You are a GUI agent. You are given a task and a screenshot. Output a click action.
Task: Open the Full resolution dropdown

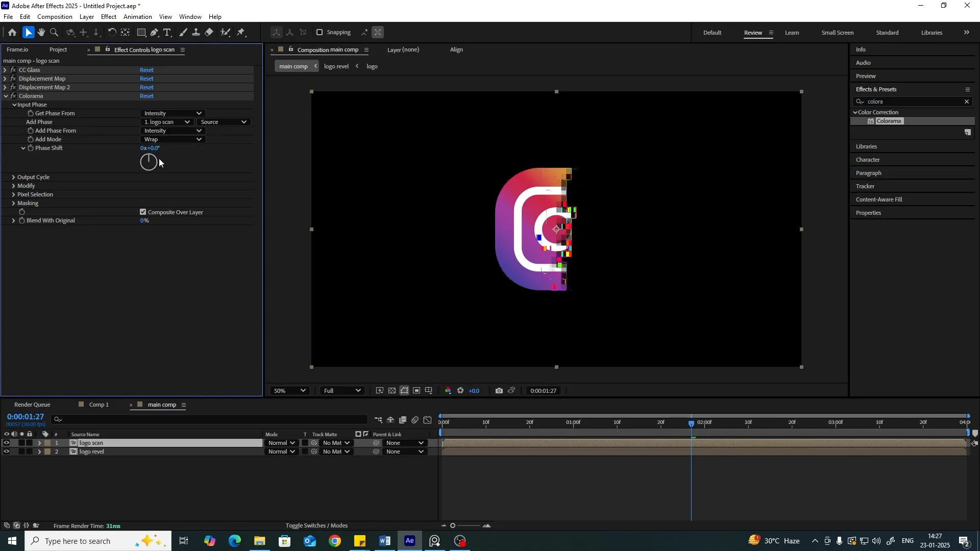coord(342,391)
